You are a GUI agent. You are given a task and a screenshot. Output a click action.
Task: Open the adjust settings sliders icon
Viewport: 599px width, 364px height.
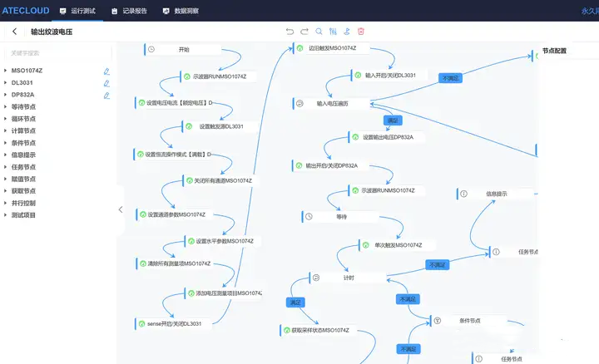tap(333, 32)
